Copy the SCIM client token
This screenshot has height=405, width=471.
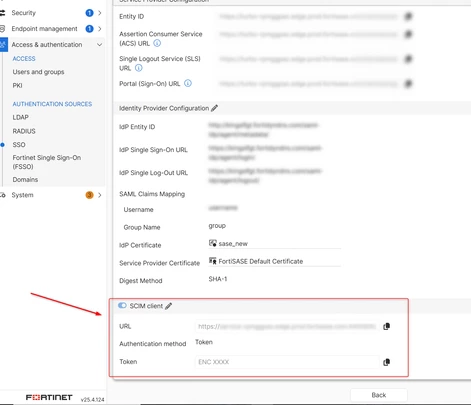click(387, 362)
